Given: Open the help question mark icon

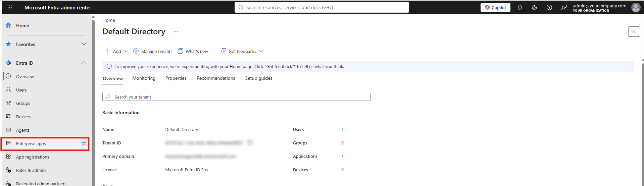Looking at the screenshot, I should (549, 7).
